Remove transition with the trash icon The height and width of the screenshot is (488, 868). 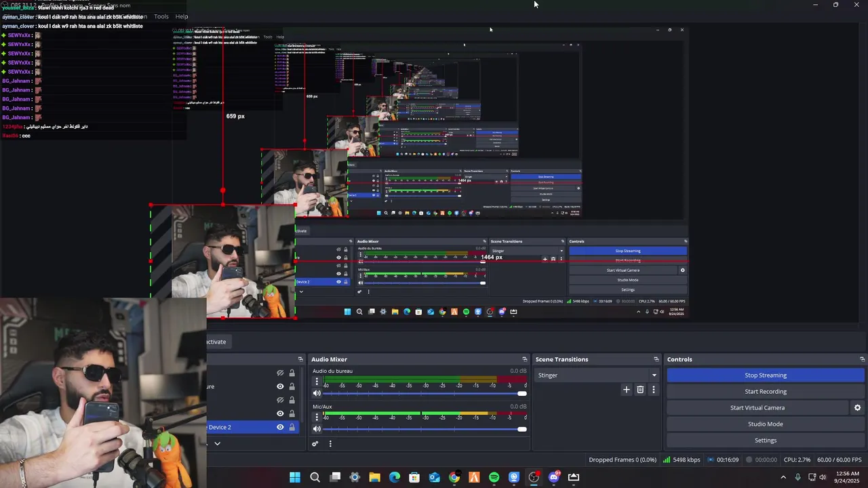point(640,390)
